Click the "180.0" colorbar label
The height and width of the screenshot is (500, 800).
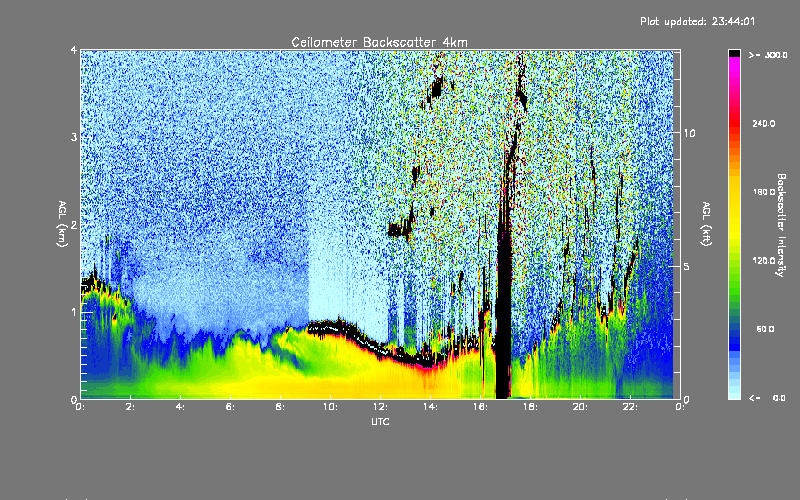pos(764,192)
